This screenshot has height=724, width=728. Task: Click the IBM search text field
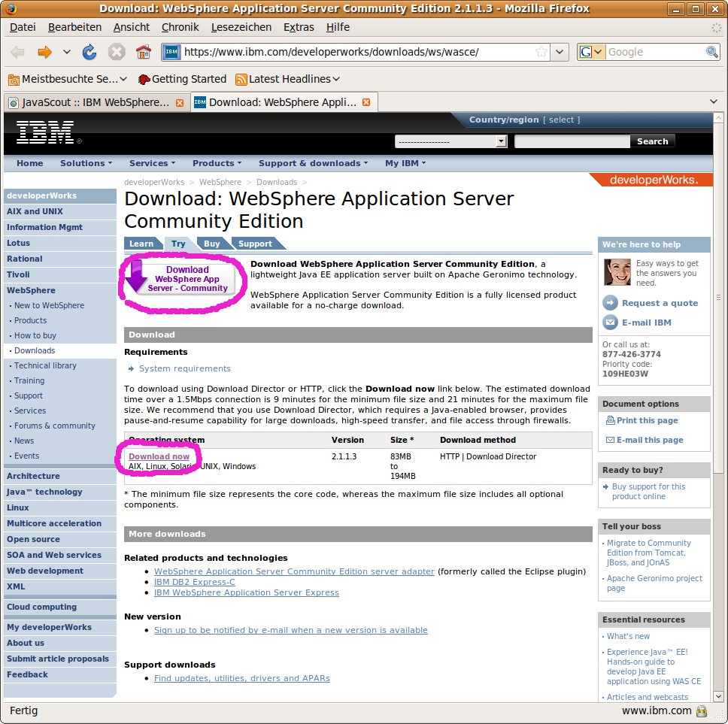(x=572, y=141)
